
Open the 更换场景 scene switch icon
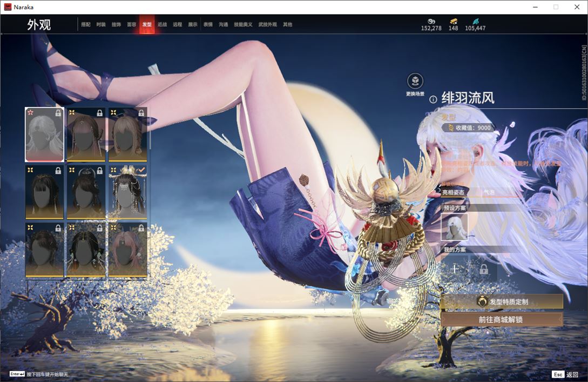click(415, 81)
